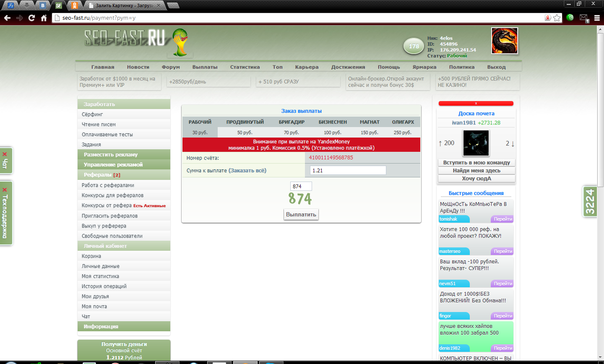Open the 'Техподдержка' side tab
Viewport: 604px width, 364px height.
6,213
